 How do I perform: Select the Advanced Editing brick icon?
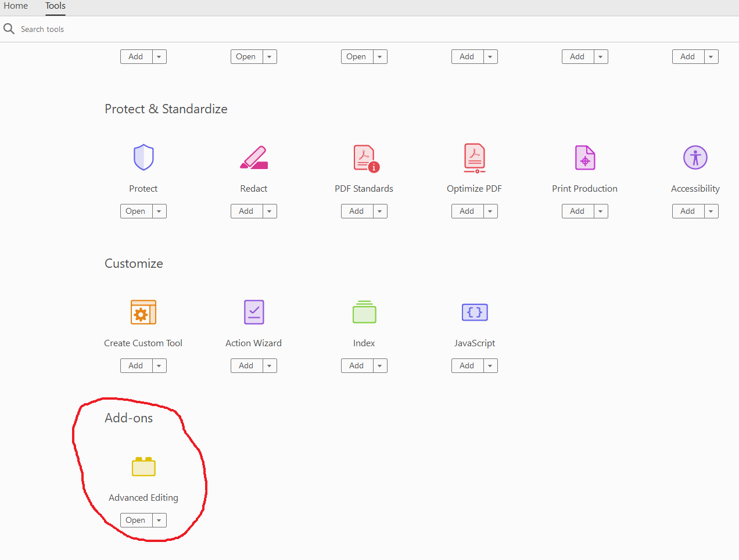[x=144, y=466]
